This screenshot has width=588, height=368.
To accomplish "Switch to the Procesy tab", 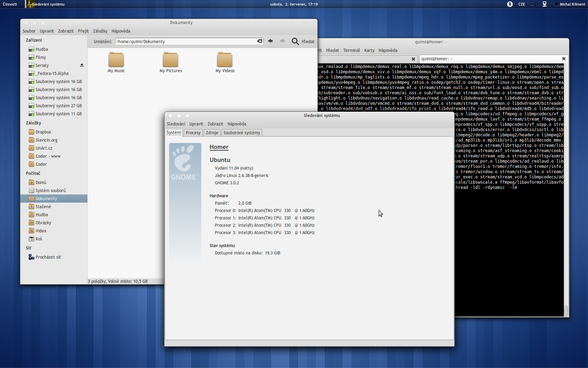I will click(193, 133).
